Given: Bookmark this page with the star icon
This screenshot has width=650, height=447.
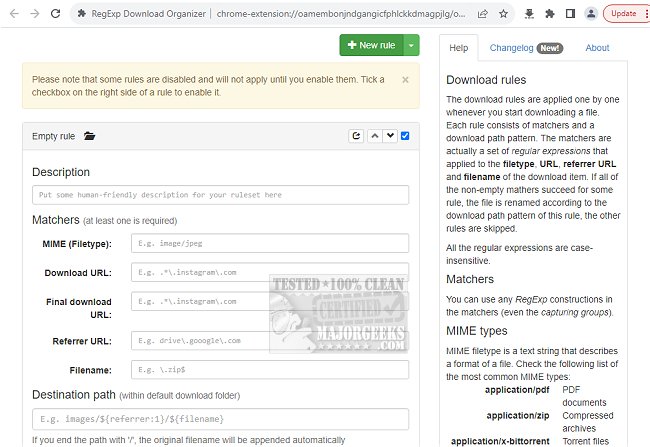Looking at the screenshot, I should 503,14.
